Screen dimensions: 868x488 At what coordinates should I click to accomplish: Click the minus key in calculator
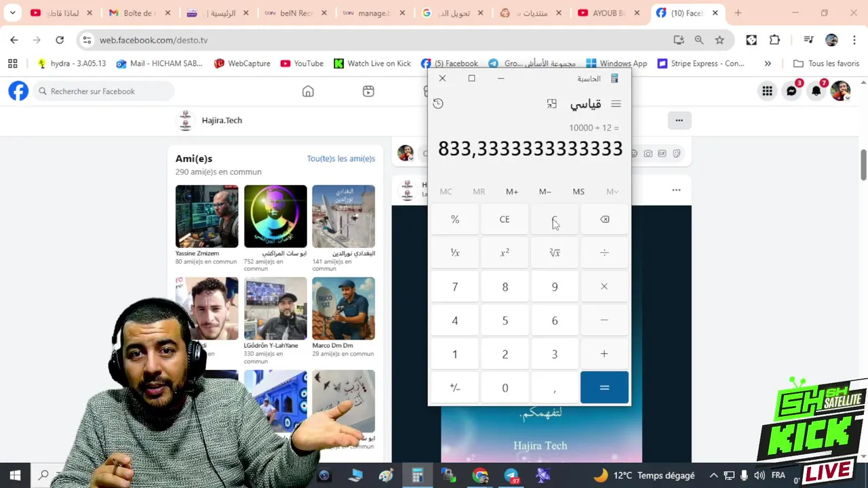point(604,320)
